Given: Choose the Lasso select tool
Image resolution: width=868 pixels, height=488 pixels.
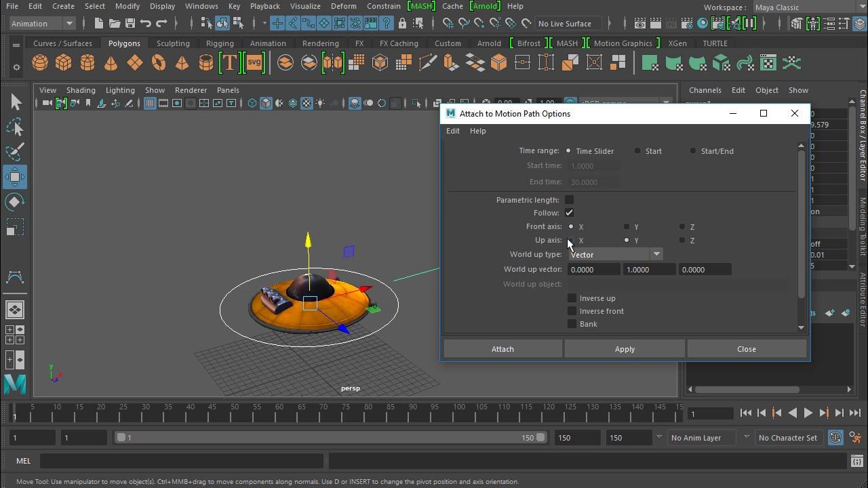Looking at the screenshot, I should point(15,127).
